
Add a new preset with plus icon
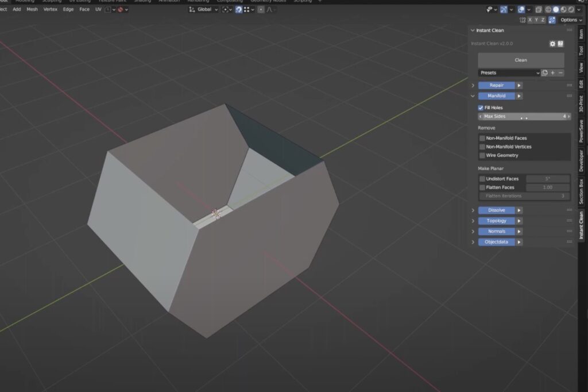pyautogui.click(x=553, y=73)
